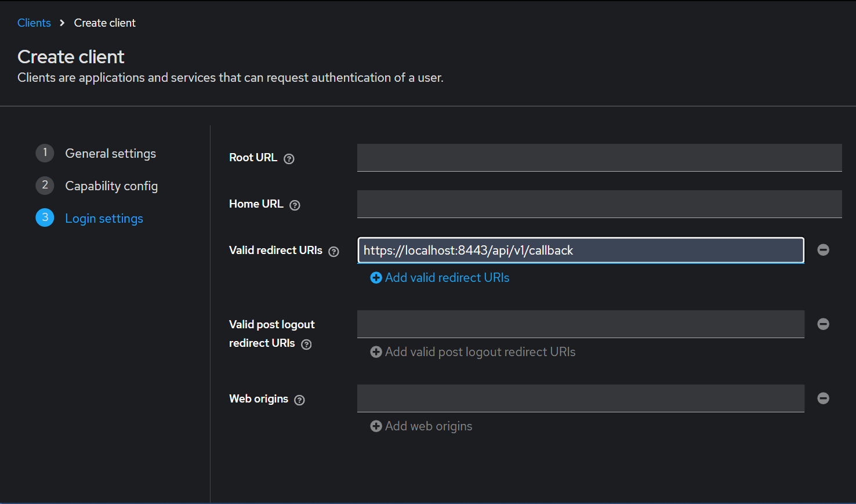Switch to General settings step

[x=110, y=153]
